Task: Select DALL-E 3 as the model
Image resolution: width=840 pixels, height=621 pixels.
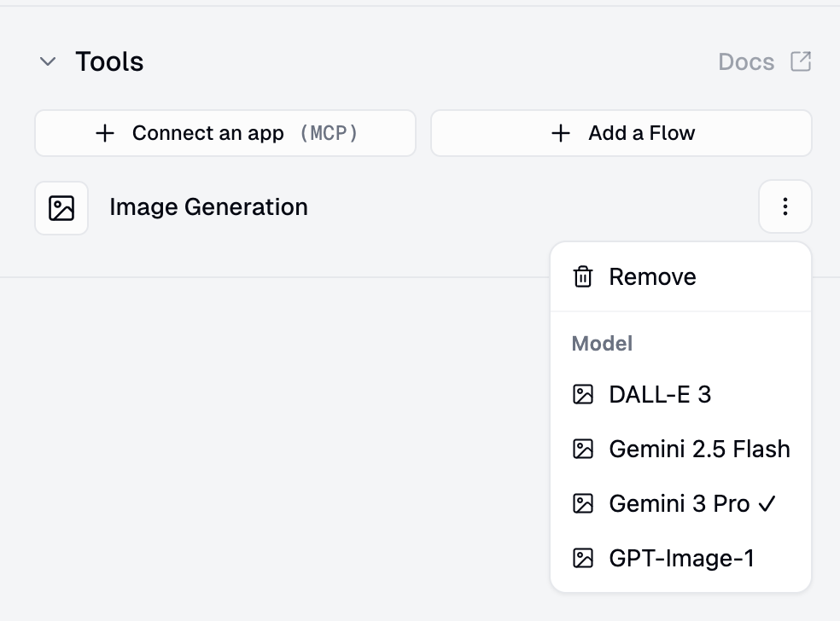Action: [x=662, y=394]
